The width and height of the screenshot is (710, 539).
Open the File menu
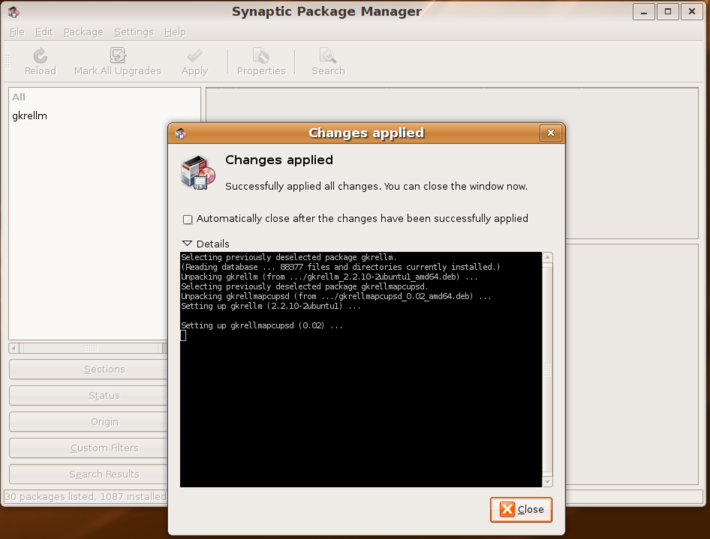(17, 32)
